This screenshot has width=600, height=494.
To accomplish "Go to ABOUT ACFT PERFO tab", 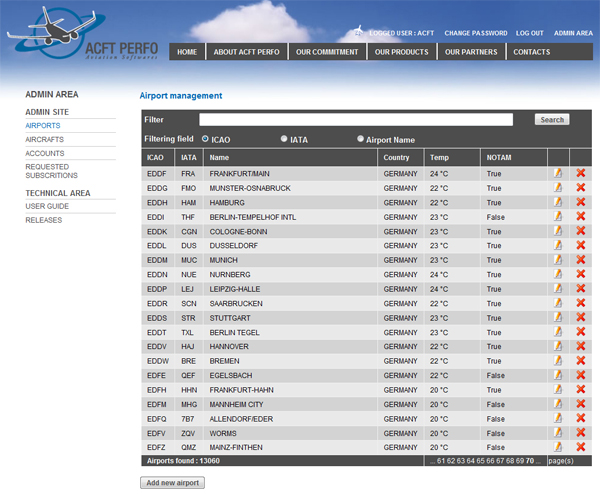I will [248, 52].
